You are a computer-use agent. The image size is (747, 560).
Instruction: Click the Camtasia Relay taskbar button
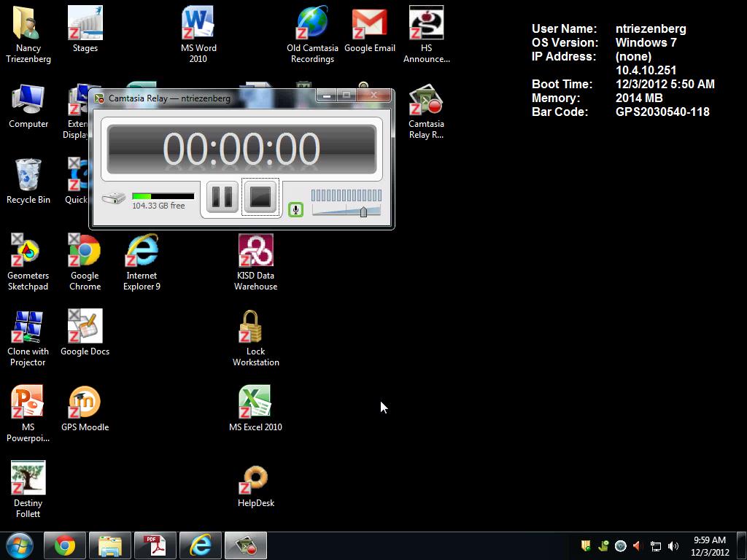point(246,545)
